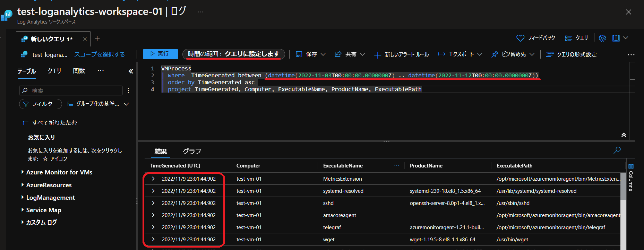The image size is (644, 250).
Task: Open the time range picker 時間の範囲
Action: [233, 54]
